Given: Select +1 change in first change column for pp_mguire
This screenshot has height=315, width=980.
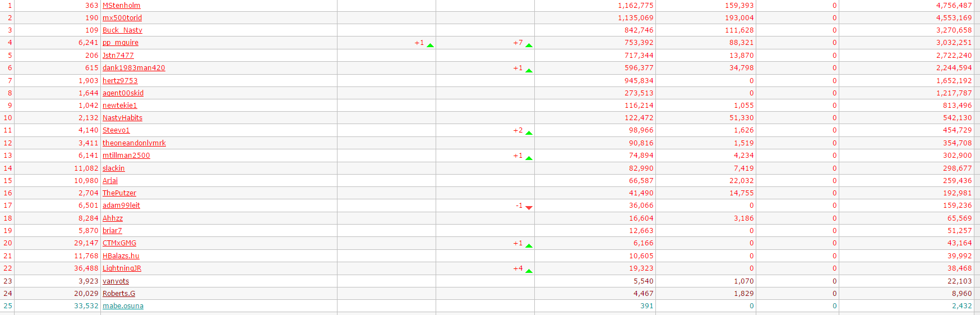Looking at the screenshot, I should point(419,43).
